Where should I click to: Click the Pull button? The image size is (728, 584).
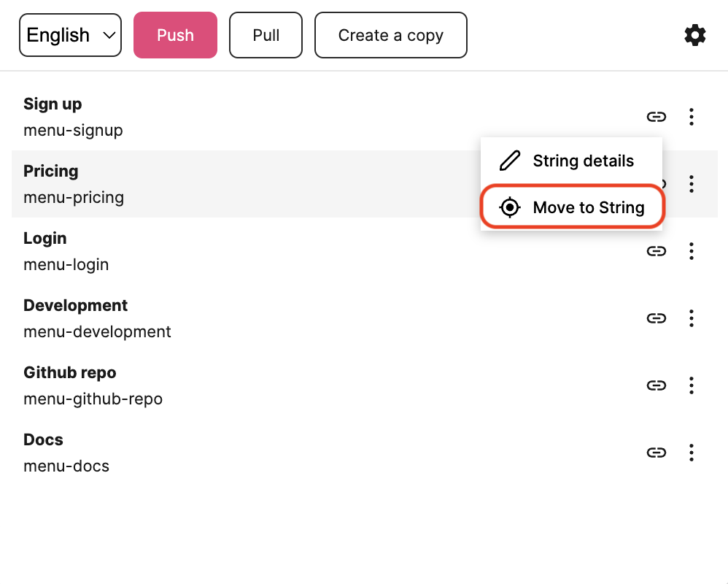[266, 35]
